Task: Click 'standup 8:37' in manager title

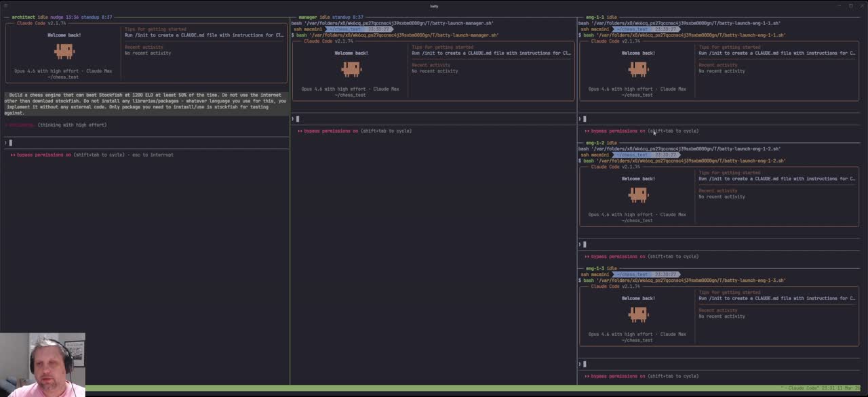Action: (348, 17)
